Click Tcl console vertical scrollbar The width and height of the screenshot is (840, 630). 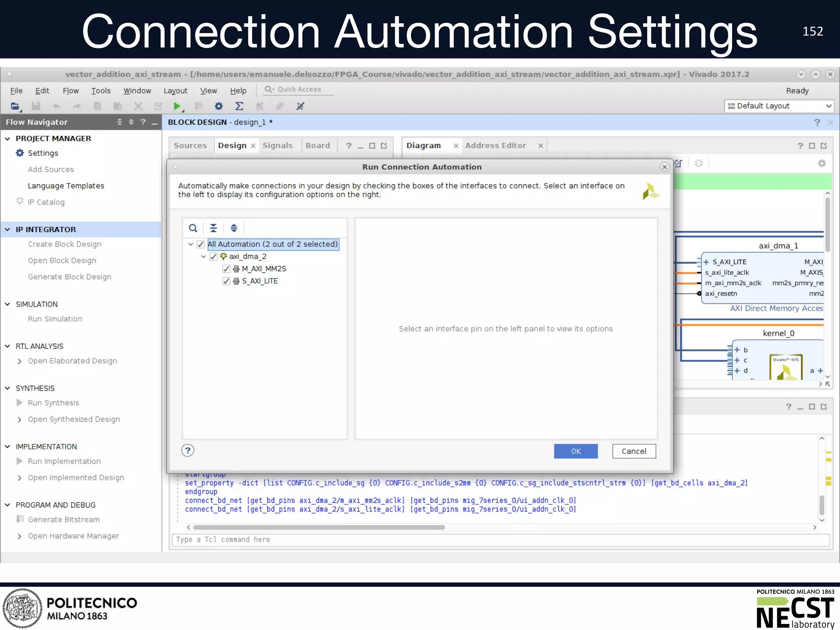coord(822,505)
